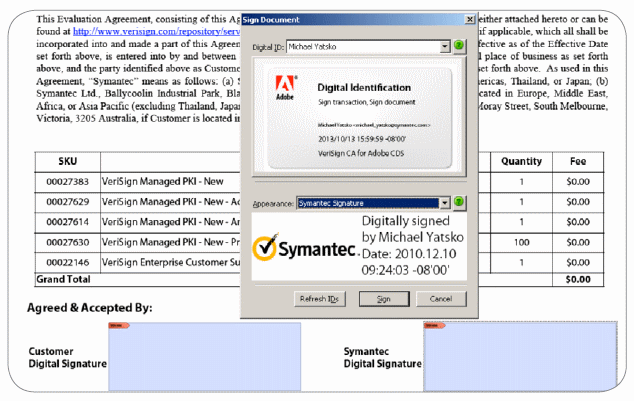Click the signature appearance preview
The height and width of the screenshot is (401, 634).
359,246
